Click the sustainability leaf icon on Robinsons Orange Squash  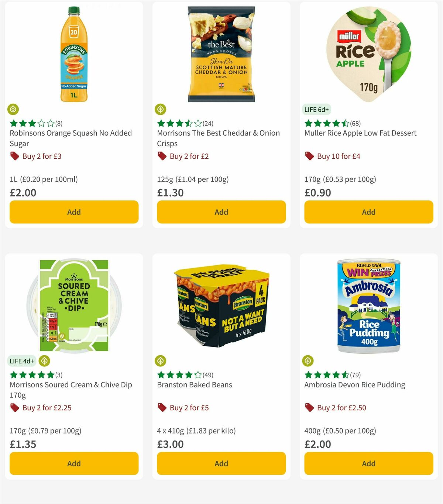(x=13, y=109)
